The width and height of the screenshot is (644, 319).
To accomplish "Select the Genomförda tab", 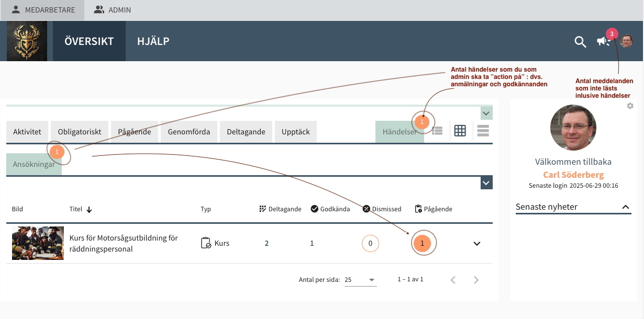I will coord(189,132).
